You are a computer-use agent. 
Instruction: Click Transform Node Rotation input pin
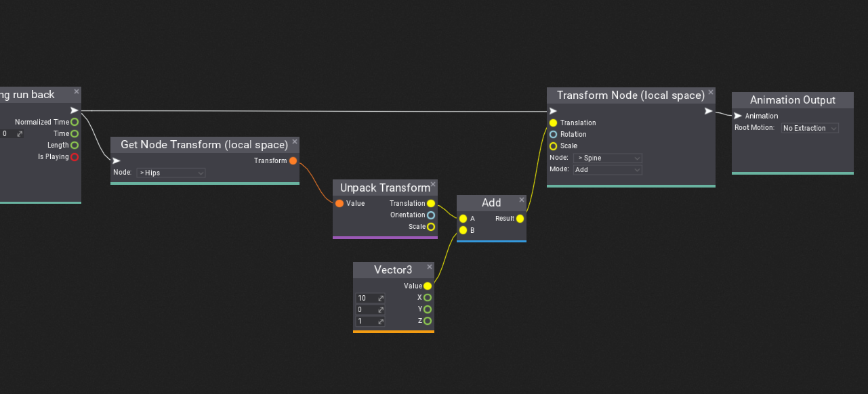click(553, 134)
